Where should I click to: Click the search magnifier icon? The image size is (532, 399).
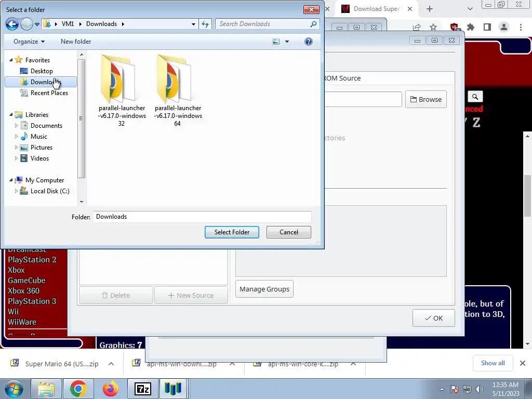[313, 24]
